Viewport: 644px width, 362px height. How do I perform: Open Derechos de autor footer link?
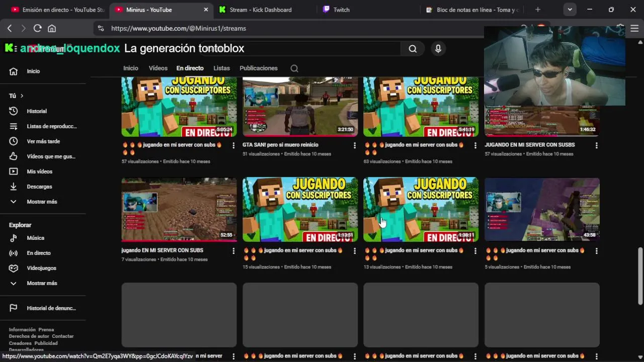29,336
